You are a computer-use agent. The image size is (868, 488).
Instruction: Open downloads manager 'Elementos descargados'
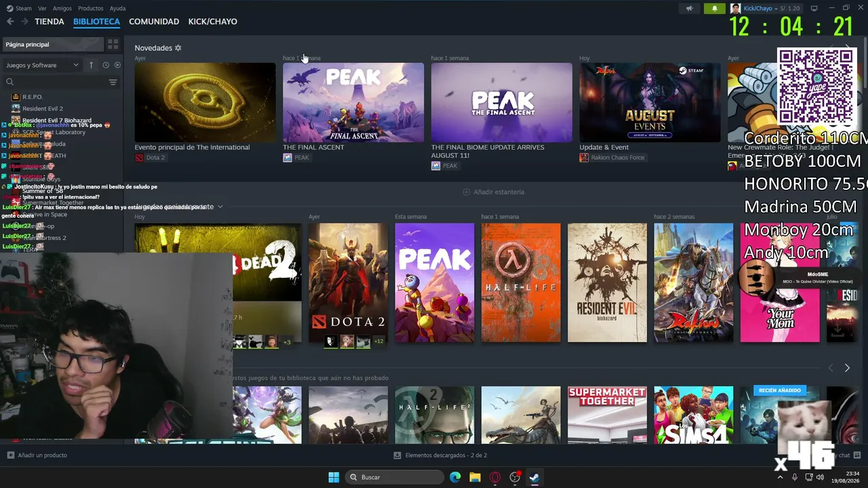point(440,455)
